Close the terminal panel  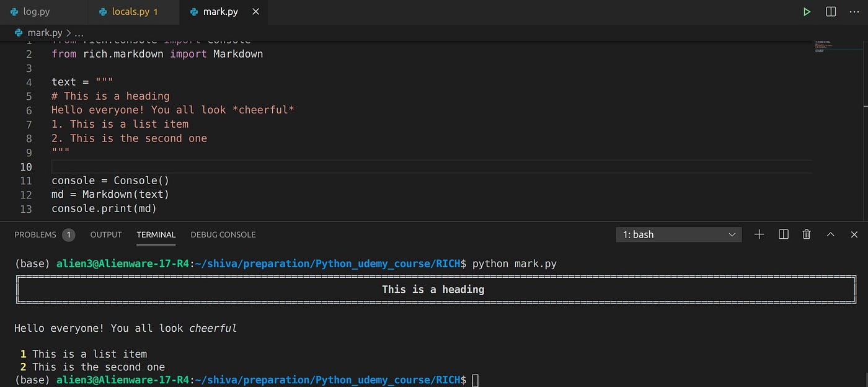point(854,234)
